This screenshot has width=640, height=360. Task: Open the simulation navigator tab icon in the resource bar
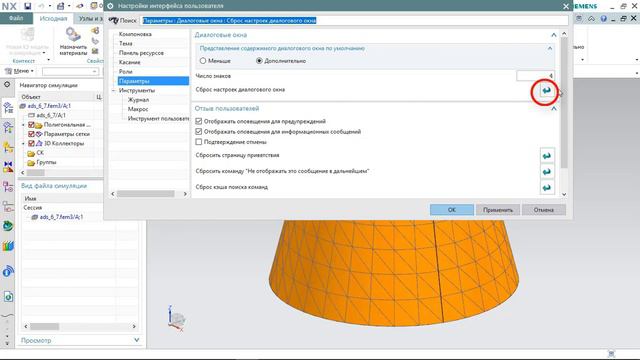pyautogui.click(x=8, y=108)
